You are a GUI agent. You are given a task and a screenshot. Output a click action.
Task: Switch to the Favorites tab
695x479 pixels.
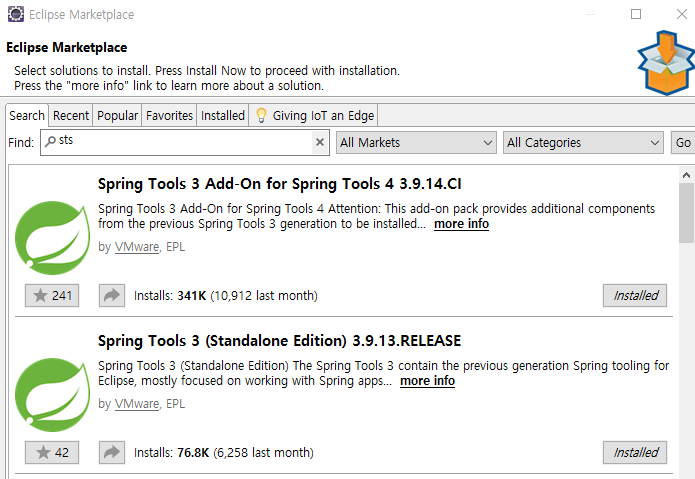[169, 116]
